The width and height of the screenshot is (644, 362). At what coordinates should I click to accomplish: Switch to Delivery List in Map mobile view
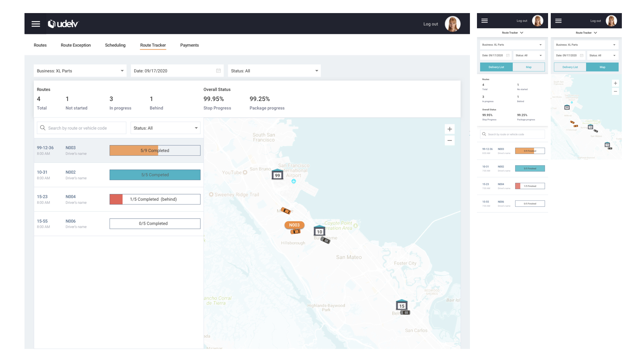pos(570,67)
